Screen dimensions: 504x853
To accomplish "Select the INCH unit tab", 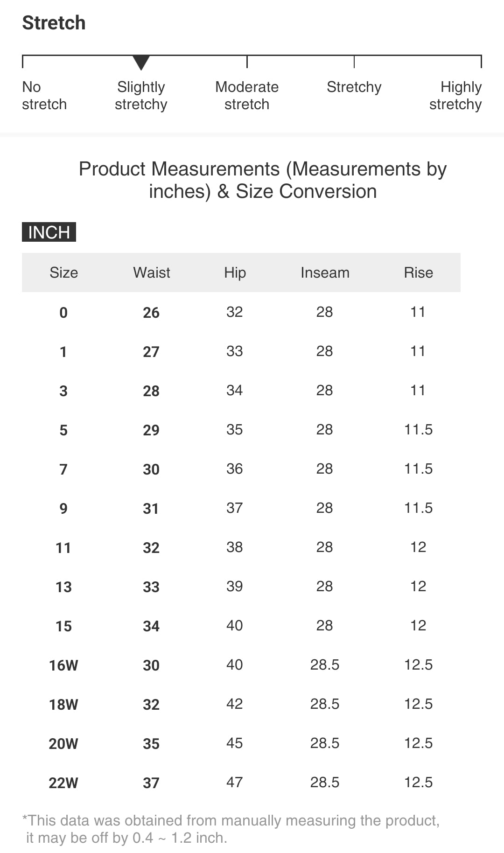I will click(49, 232).
